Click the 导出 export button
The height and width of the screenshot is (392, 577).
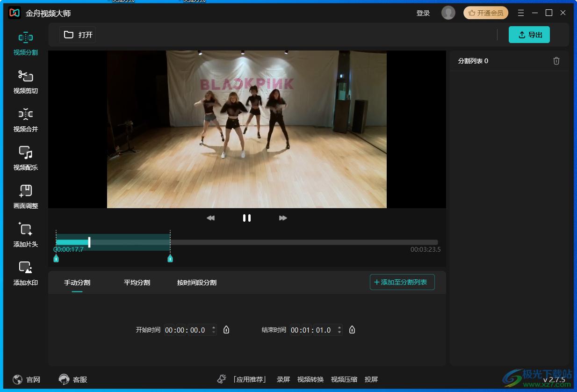pyautogui.click(x=529, y=35)
